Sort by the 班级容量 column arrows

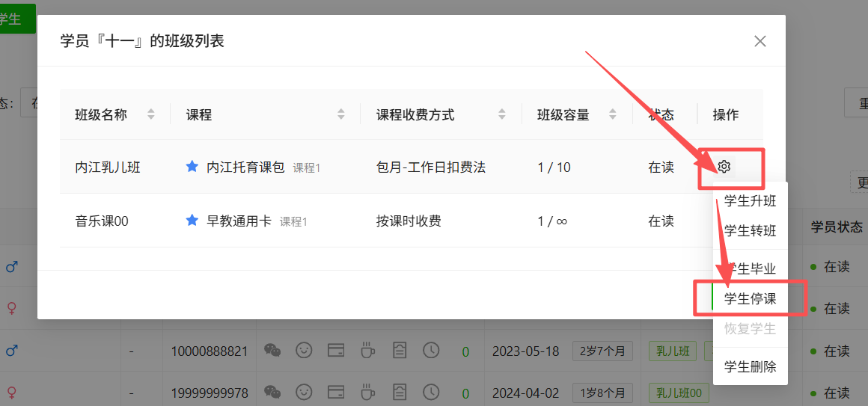coord(613,114)
